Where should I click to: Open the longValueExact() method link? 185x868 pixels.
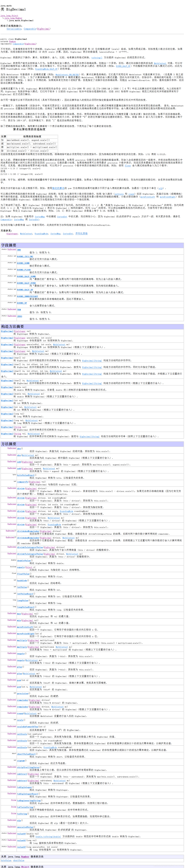click(x=26, y=607)
